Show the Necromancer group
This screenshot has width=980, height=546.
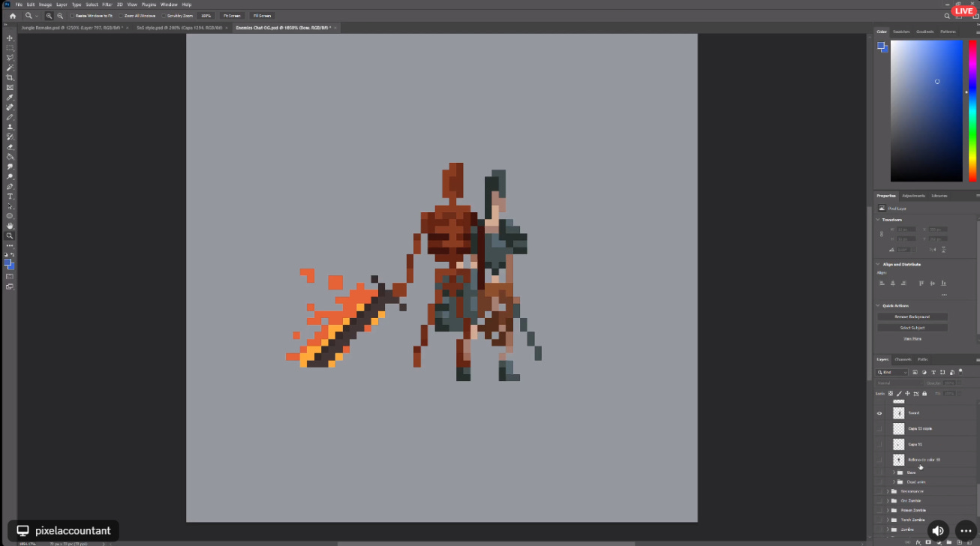[x=879, y=491]
